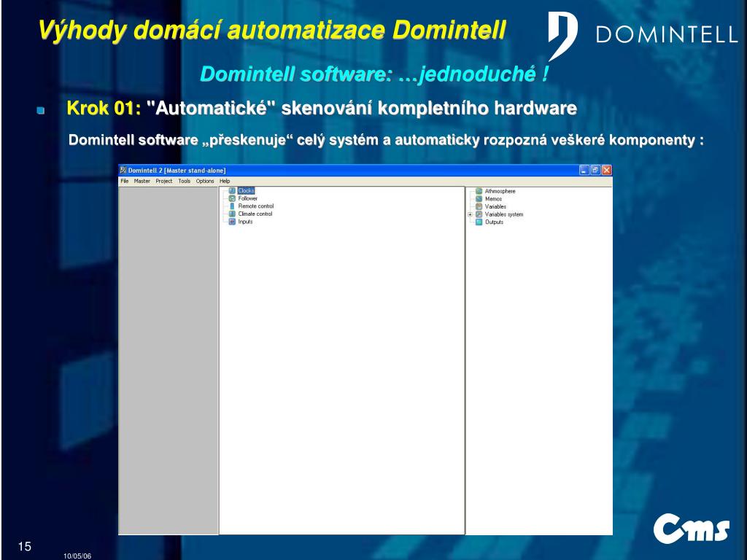Viewport: 747px width, 560px height.
Task: Close the Domintell 2 window
Action: (606, 170)
